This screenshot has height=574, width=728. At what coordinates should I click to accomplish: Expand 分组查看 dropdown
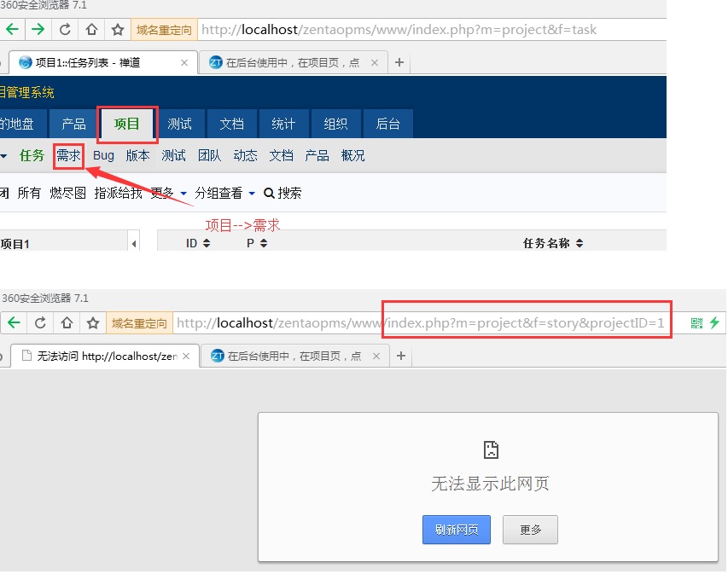pos(224,193)
